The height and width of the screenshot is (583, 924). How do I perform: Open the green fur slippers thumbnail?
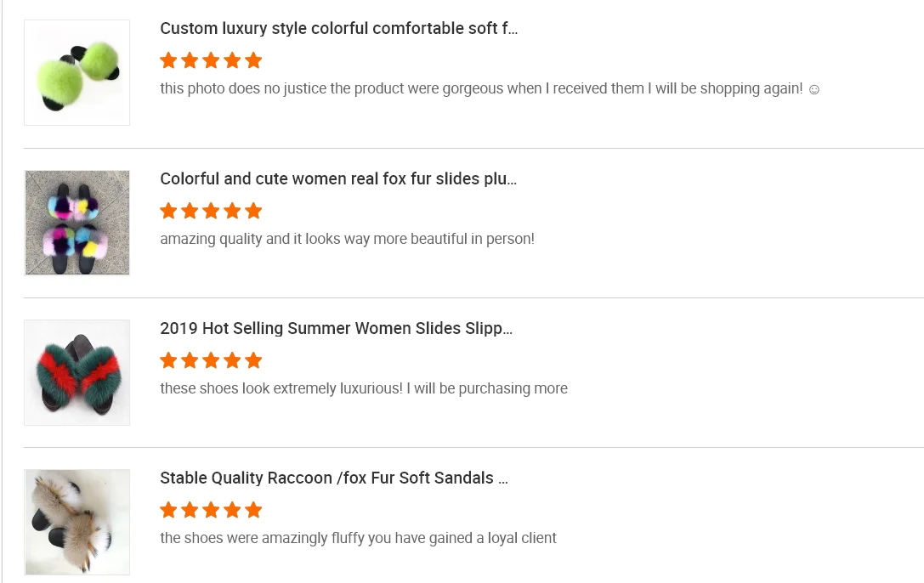(77, 73)
